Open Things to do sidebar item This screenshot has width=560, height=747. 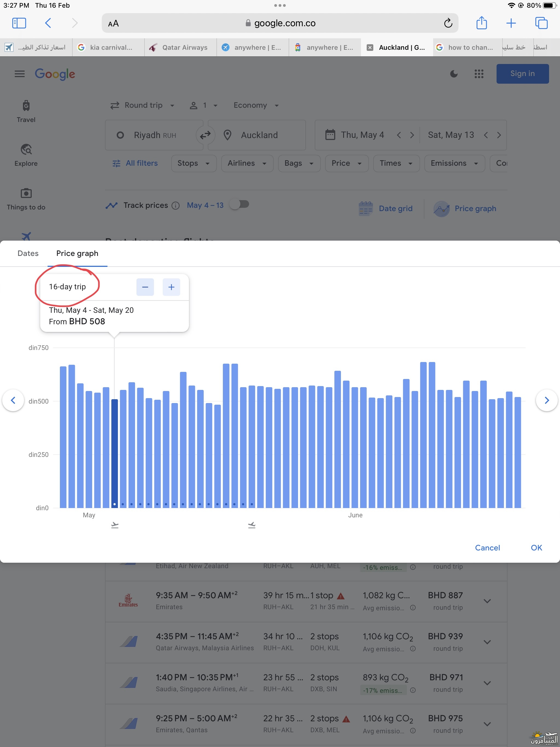pyautogui.click(x=26, y=199)
